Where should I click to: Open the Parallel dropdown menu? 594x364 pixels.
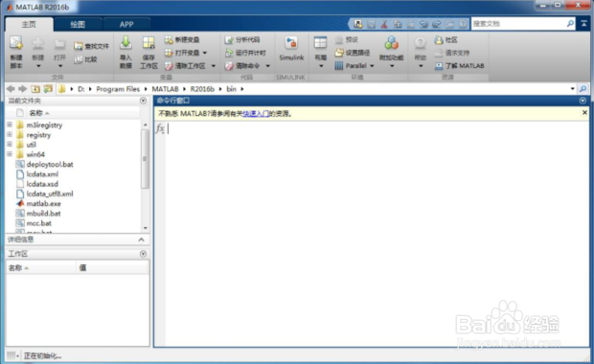372,66
